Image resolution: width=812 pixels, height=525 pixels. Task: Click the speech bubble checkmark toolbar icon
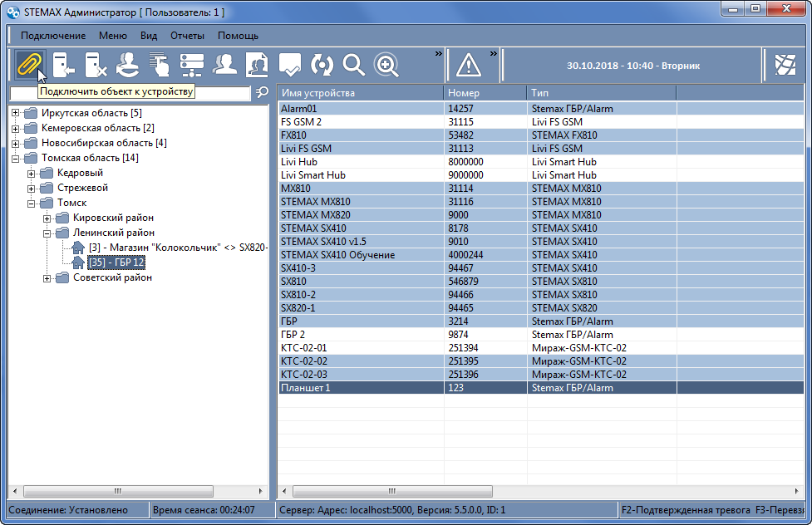289,66
